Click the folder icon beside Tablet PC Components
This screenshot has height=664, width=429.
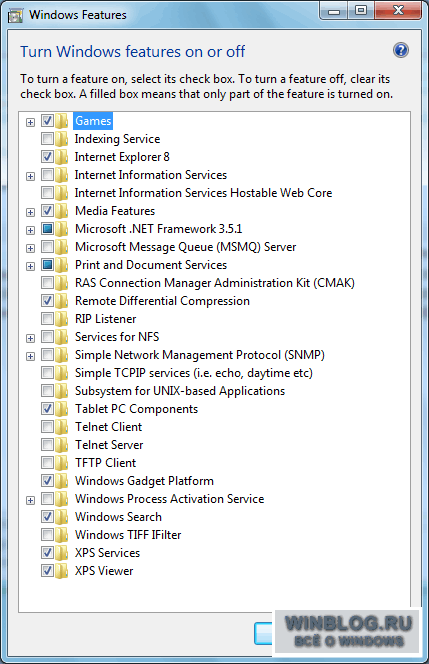(62, 409)
